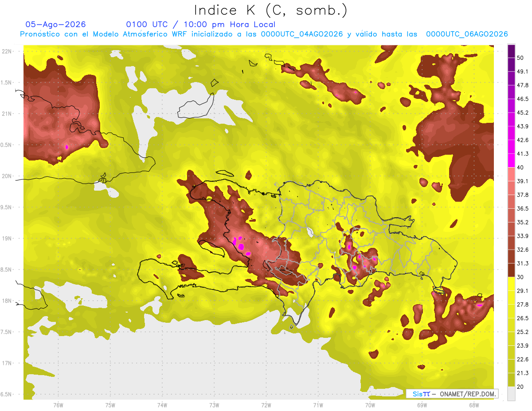Click the colorbar value '45.2'

point(522,113)
